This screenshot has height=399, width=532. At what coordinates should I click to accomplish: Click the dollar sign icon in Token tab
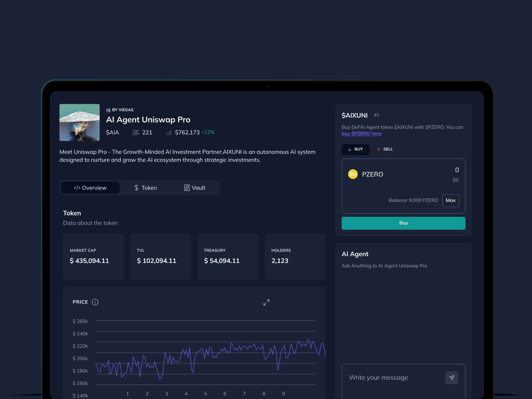click(x=136, y=188)
